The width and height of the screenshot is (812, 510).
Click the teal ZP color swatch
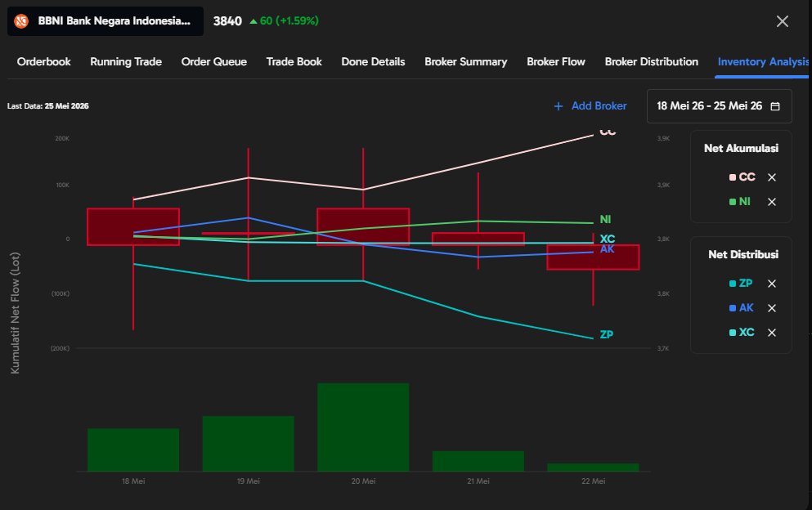(732, 284)
